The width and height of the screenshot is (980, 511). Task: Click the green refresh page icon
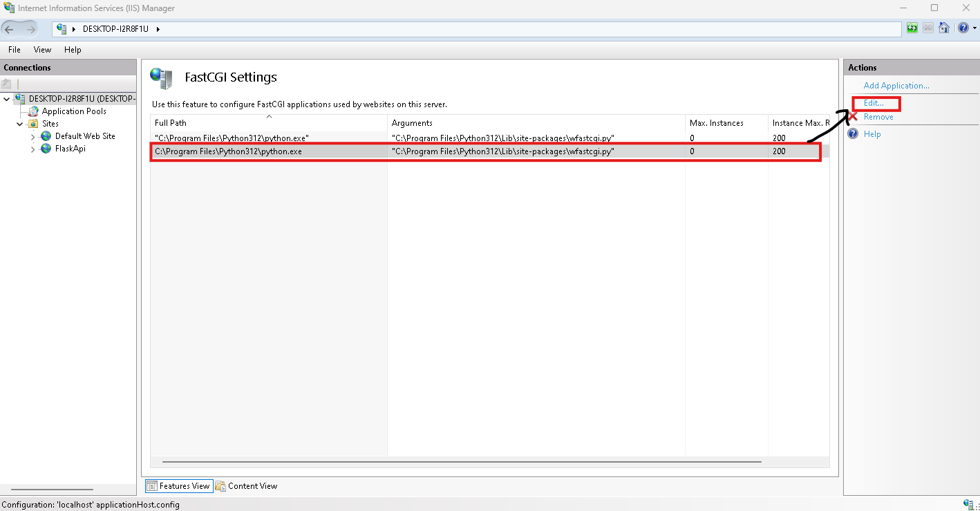click(912, 28)
